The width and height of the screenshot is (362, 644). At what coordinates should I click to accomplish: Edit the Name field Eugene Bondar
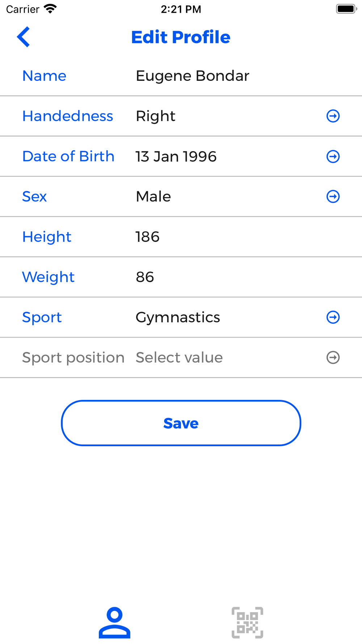(193, 76)
